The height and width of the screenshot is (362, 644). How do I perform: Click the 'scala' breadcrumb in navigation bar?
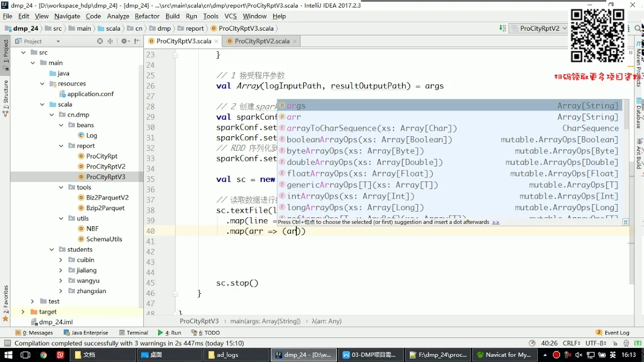(x=109, y=29)
